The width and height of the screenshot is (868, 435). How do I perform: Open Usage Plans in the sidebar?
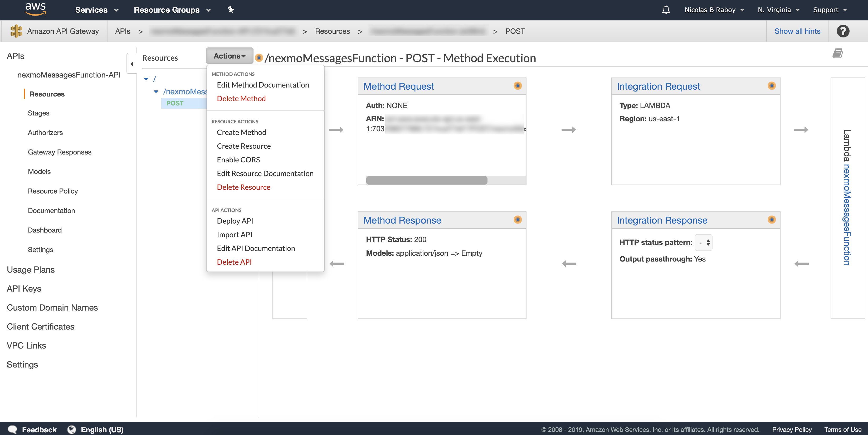tap(31, 270)
